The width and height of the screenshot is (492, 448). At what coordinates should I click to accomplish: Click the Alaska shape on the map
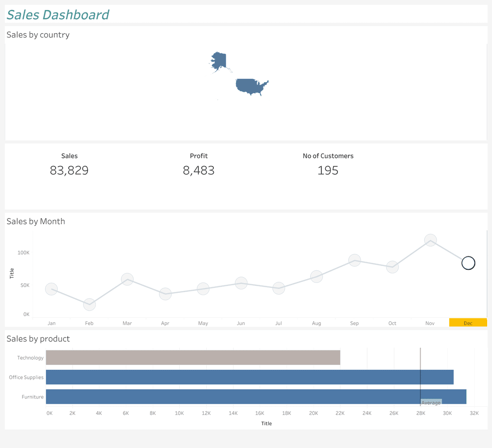coord(220,61)
